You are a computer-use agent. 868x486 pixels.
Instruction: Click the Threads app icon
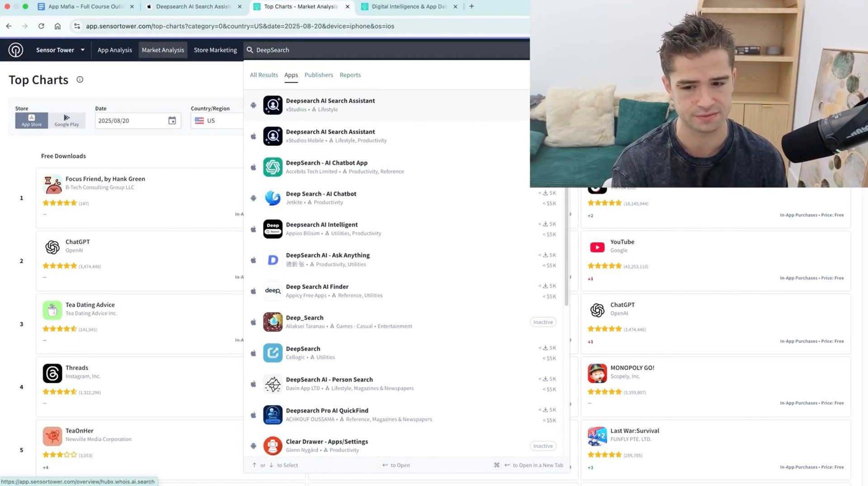[x=52, y=373]
